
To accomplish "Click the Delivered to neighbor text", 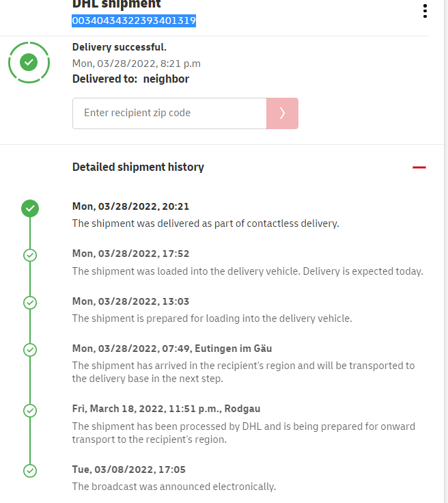I will click(x=130, y=79).
